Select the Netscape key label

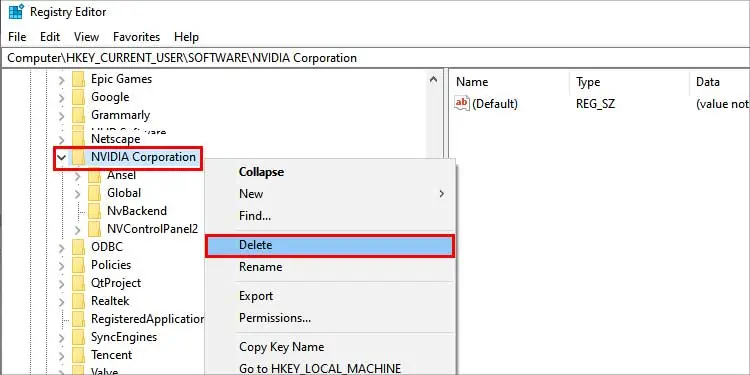pos(116,139)
